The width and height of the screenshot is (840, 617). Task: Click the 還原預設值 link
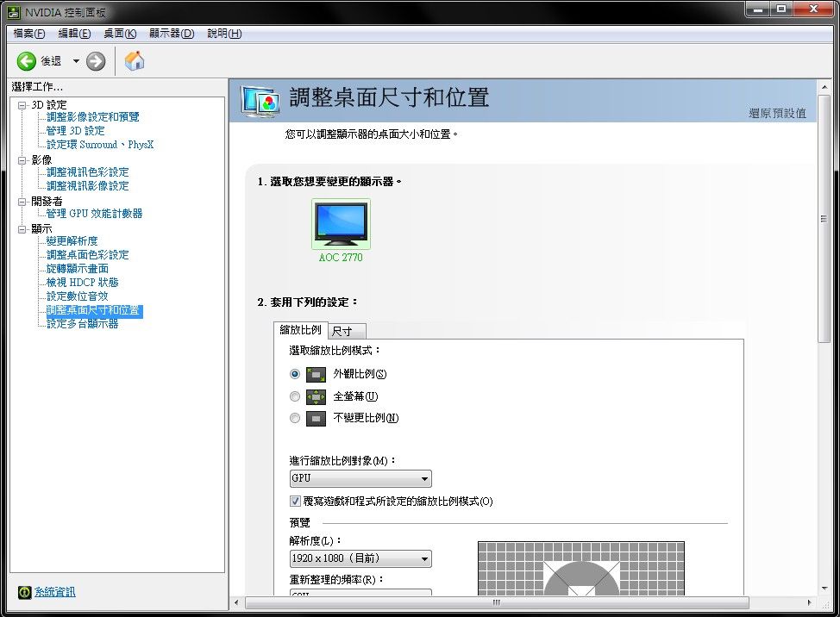(777, 114)
